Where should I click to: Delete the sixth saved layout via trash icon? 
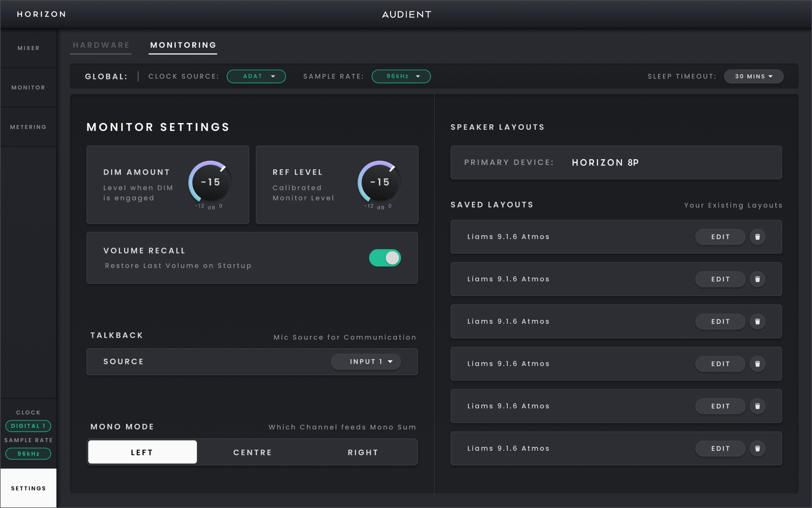757,448
